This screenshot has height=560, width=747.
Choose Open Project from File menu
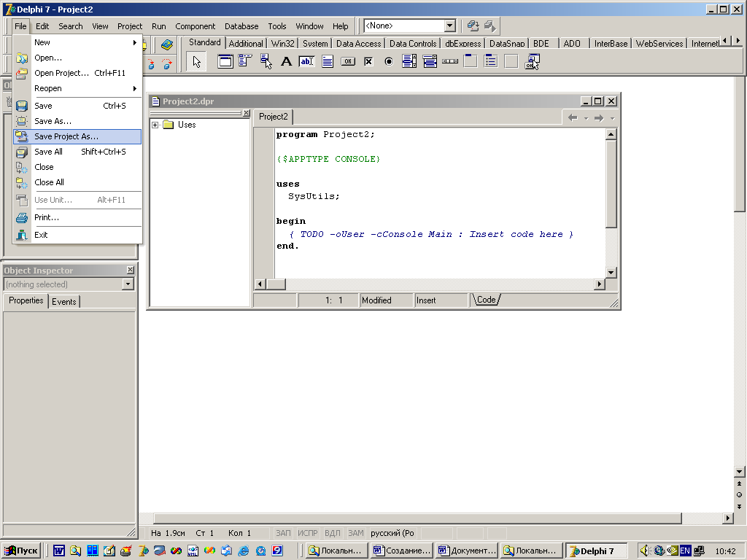[x=77, y=73]
